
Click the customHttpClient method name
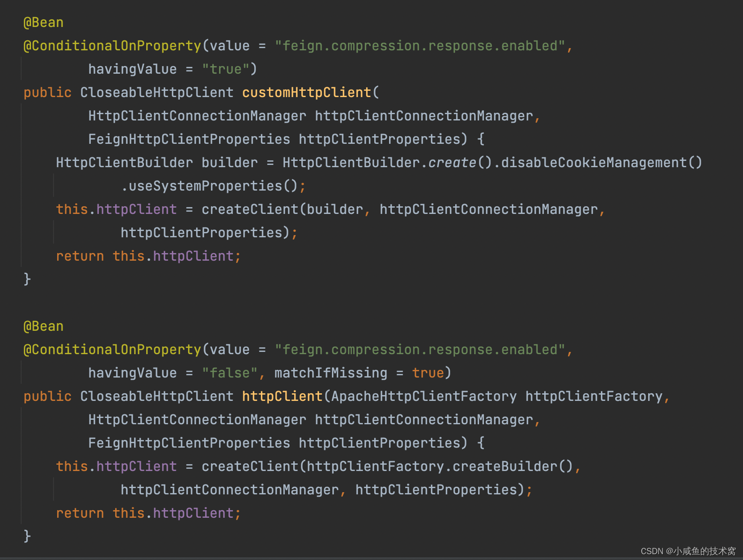[307, 93]
